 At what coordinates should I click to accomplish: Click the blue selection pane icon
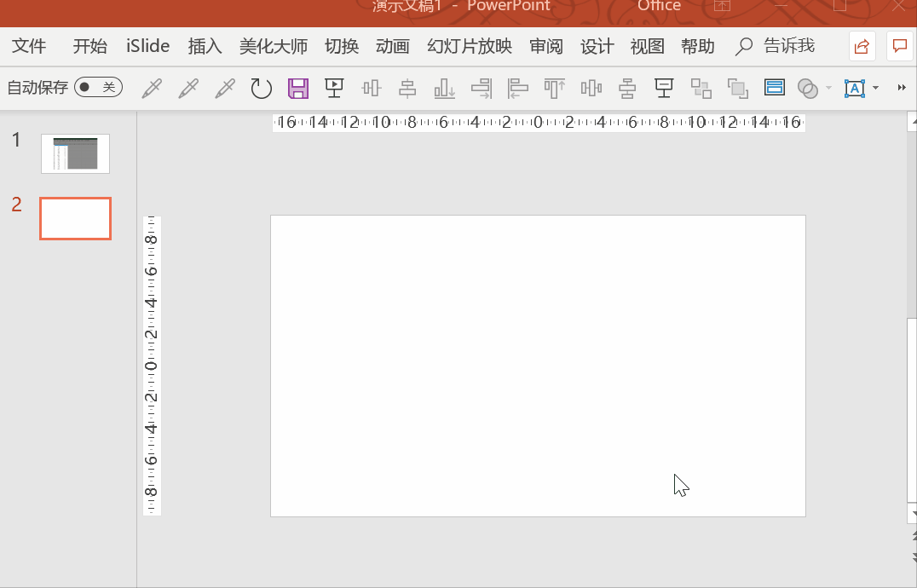click(x=775, y=88)
